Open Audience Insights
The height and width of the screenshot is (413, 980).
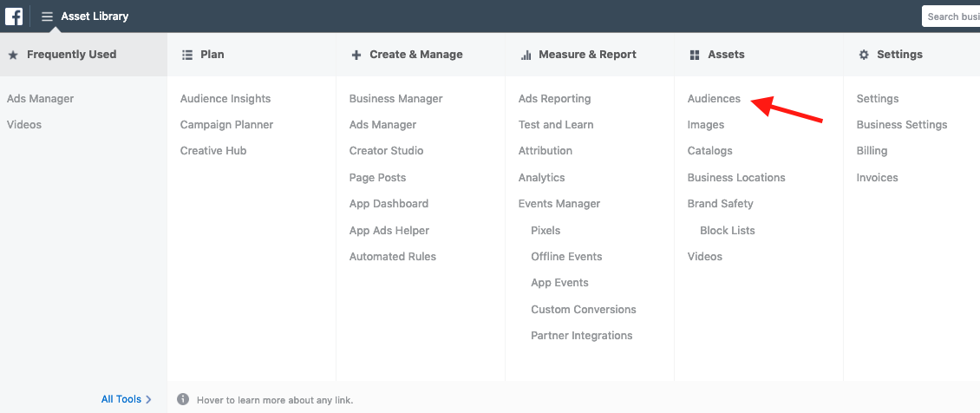(x=225, y=99)
